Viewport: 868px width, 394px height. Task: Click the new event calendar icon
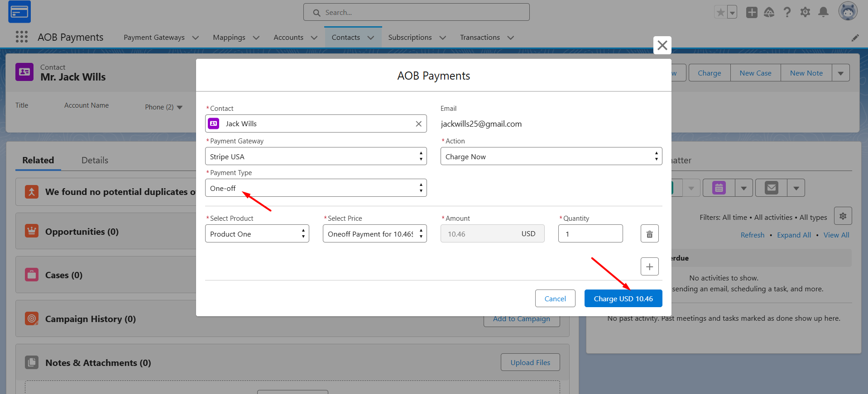click(719, 188)
